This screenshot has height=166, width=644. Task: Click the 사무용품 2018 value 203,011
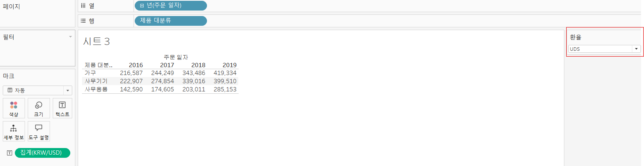(194, 89)
